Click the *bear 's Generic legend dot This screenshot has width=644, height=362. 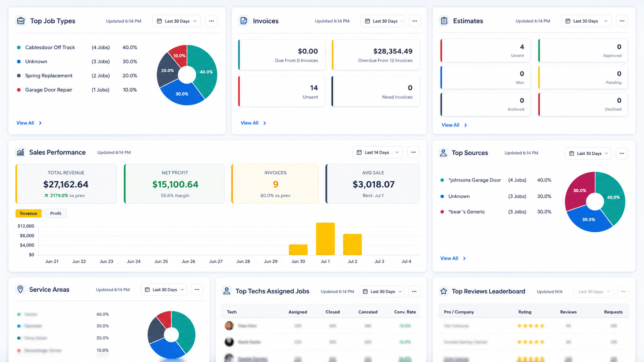(442, 212)
